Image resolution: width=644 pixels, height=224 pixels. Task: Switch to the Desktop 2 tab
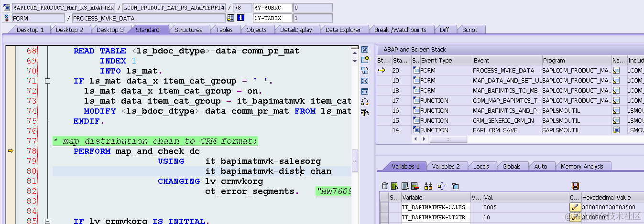click(x=69, y=30)
